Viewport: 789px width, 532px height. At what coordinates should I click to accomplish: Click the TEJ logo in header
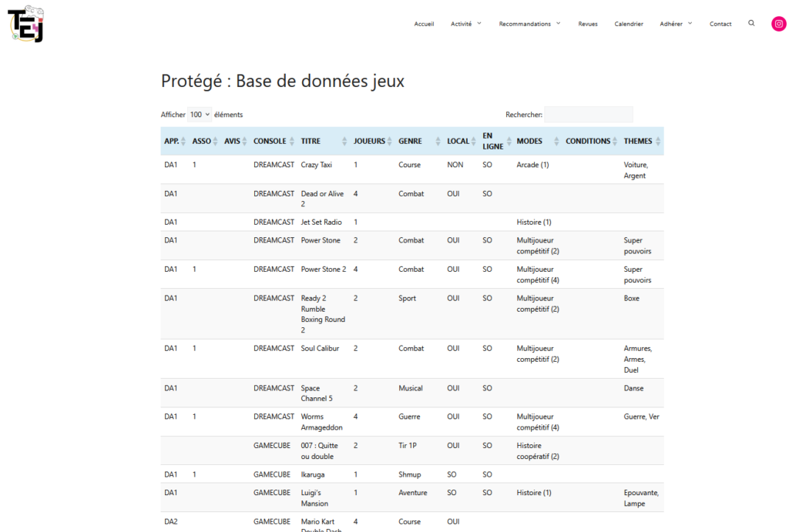pyautogui.click(x=26, y=24)
